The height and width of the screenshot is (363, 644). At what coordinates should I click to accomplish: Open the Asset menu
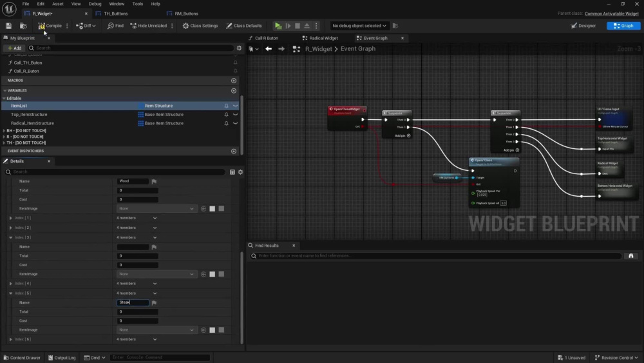click(x=58, y=4)
